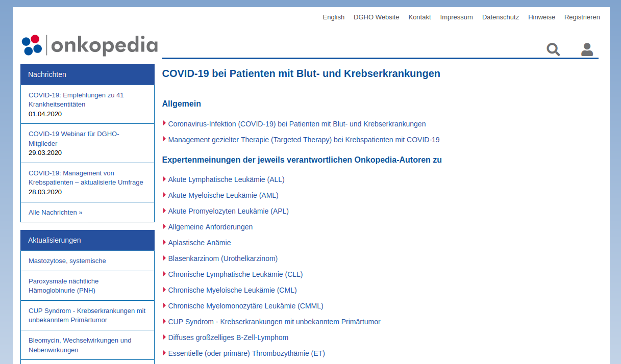Open Essentielle (oder primäre) Thrombozythämie (ET) link
621x364 pixels.
point(246,353)
